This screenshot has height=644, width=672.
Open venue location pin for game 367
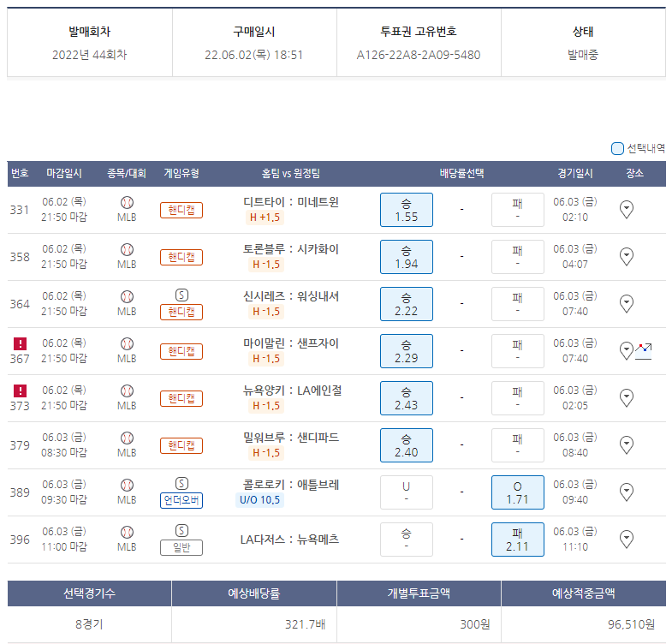(627, 351)
